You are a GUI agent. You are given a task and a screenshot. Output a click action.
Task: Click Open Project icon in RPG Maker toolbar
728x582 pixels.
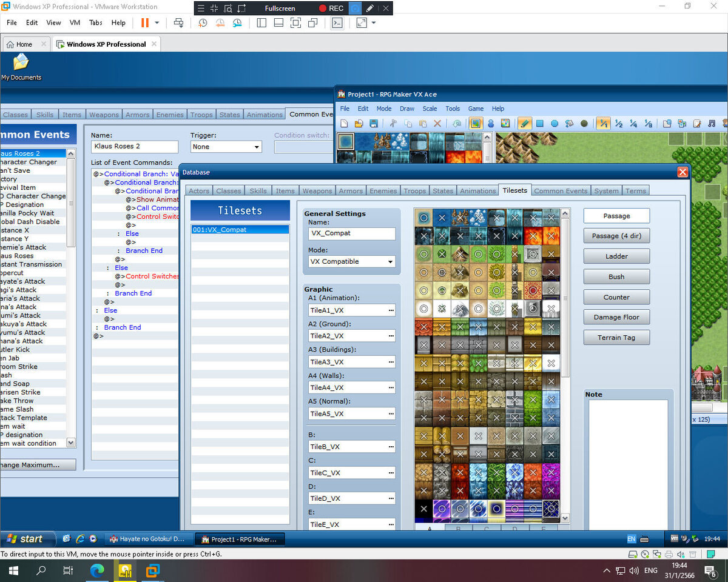point(359,123)
